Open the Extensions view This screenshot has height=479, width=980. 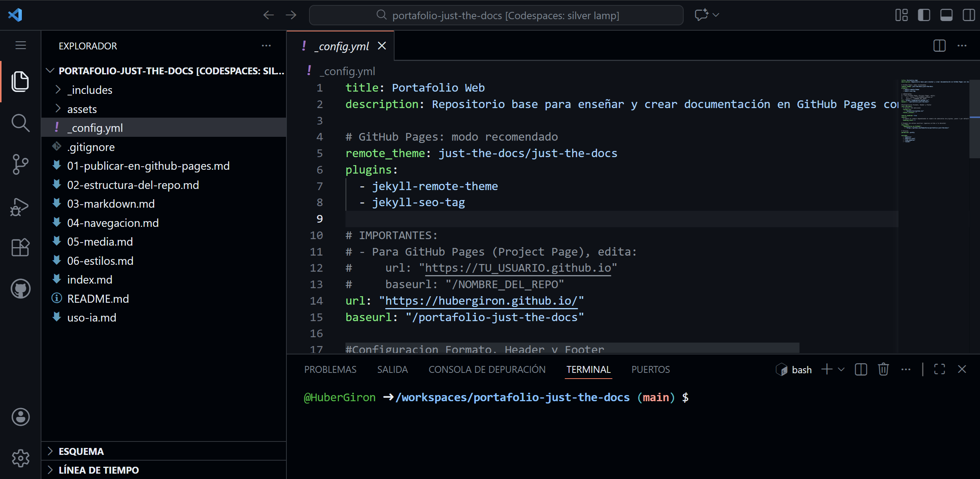click(x=20, y=247)
